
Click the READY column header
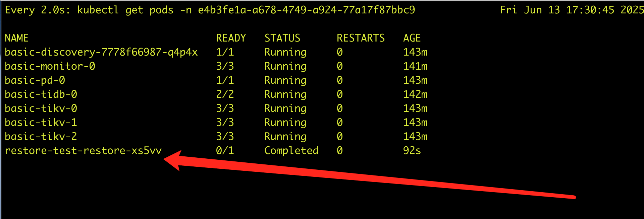click(231, 38)
